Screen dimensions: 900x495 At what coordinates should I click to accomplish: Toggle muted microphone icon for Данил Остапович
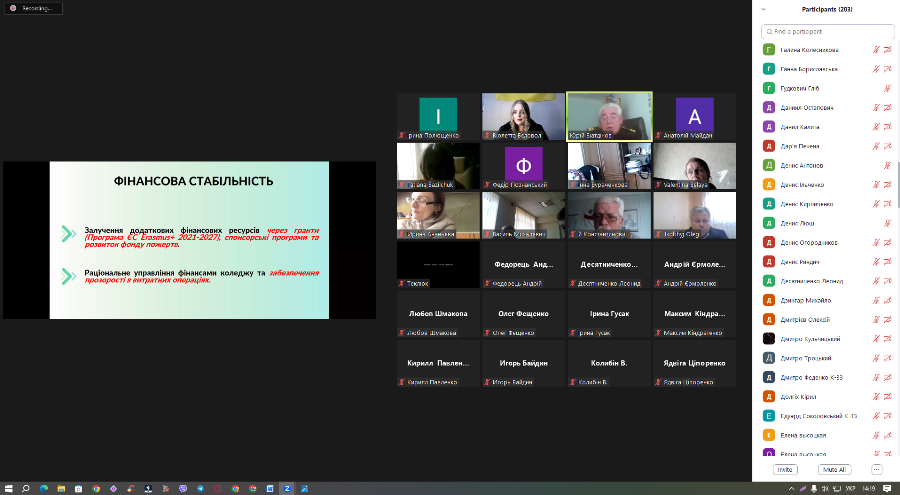point(875,107)
